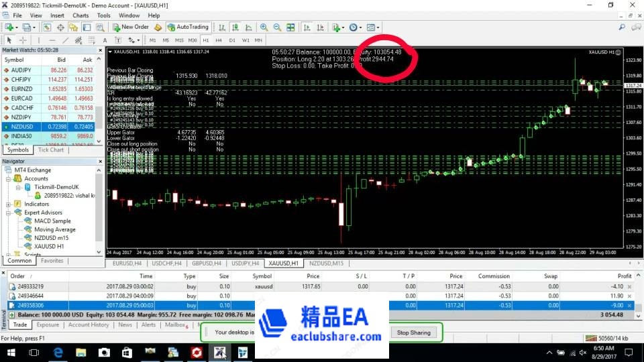Zoom out on the chart
Screen dimensions: 644x362
277,27
